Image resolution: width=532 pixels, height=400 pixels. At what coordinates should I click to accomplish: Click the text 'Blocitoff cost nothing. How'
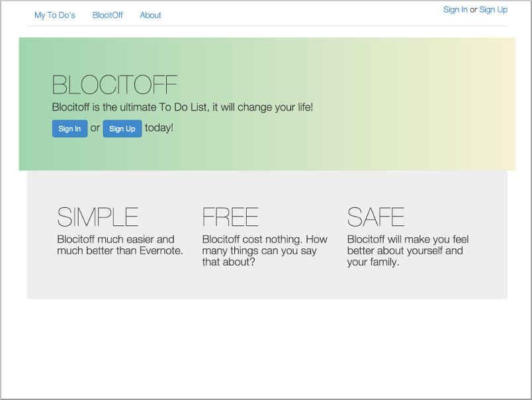point(265,239)
